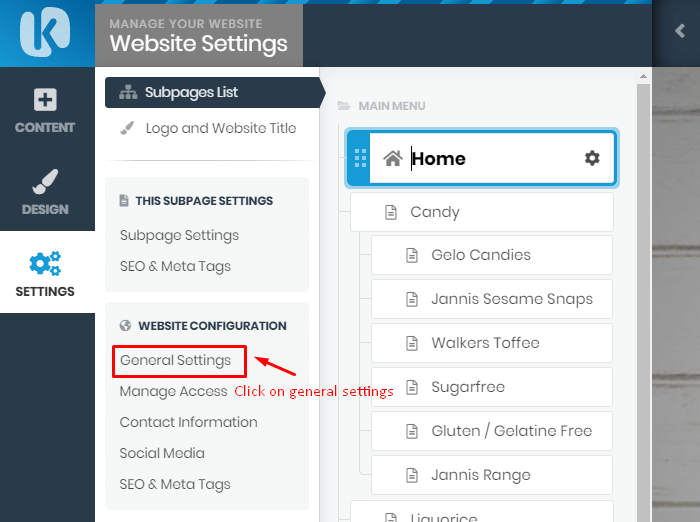Screen dimensions: 700x522
Task: Open Subpage Settings link
Action: (x=179, y=235)
